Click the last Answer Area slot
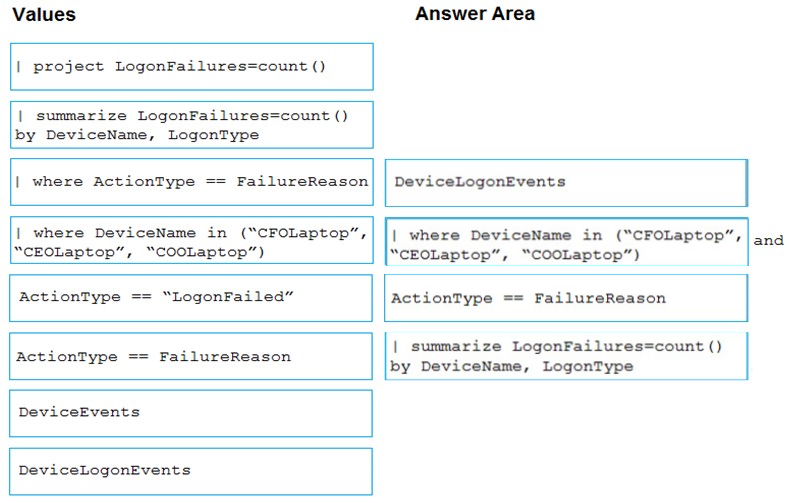This screenshot has width=789, height=503. point(566,356)
